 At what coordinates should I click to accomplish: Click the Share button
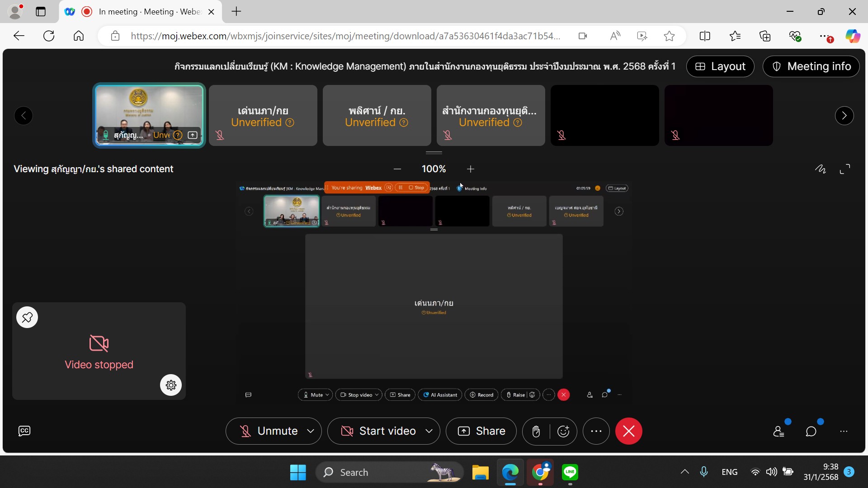pyautogui.click(x=481, y=432)
